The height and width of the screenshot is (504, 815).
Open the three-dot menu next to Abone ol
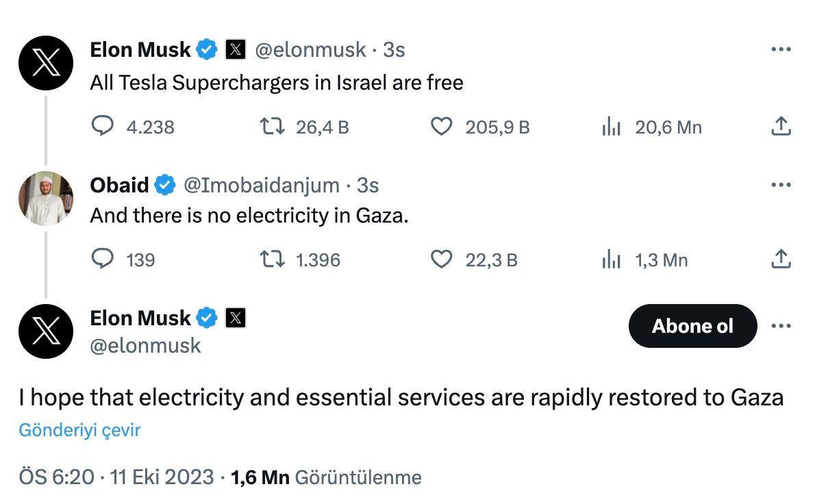pyautogui.click(x=781, y=326)
